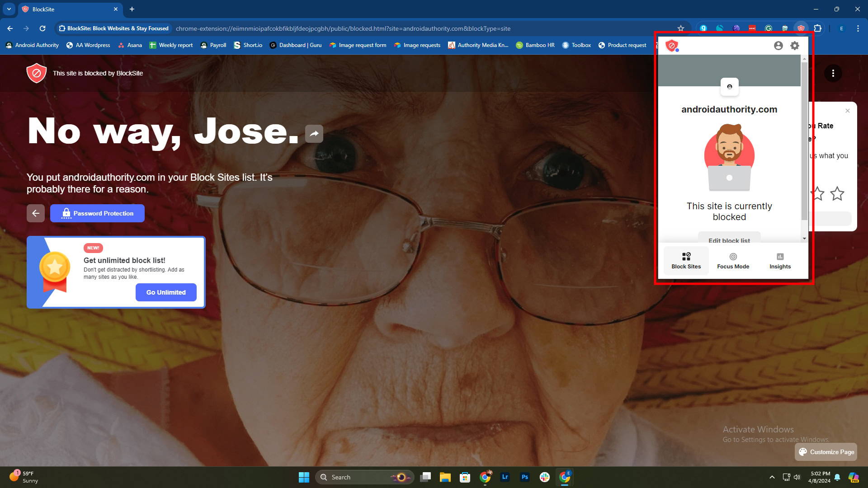Click the back arrow button on blocked page
Viewport: 868px width, 488px height.
(x=36, y=213)
